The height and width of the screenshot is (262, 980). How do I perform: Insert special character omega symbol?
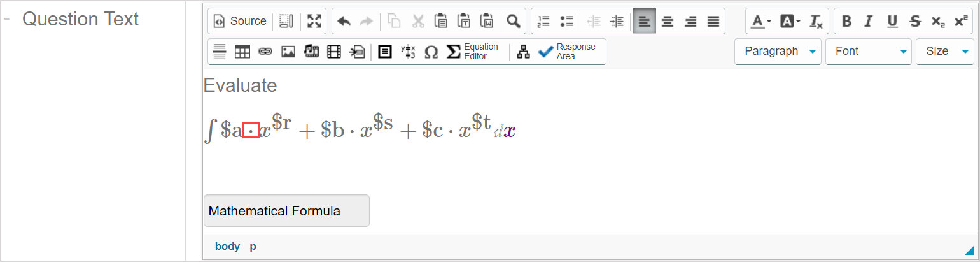coord(431,52)
